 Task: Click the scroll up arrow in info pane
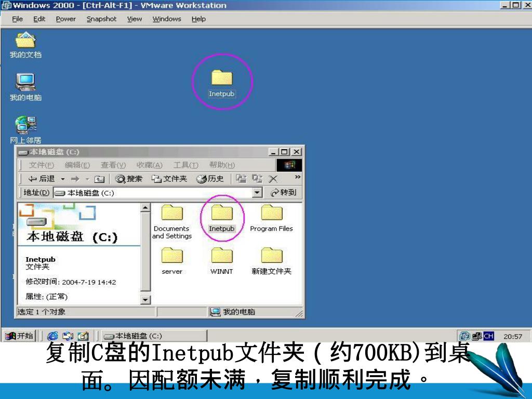(x=145, y=208)
